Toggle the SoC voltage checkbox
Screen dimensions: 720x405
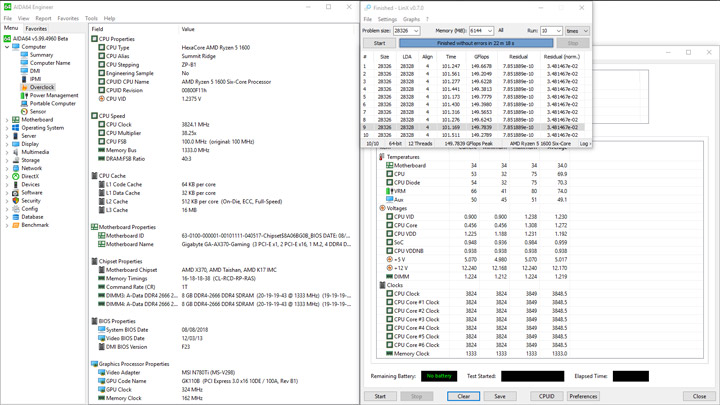(x=389, y=242)
